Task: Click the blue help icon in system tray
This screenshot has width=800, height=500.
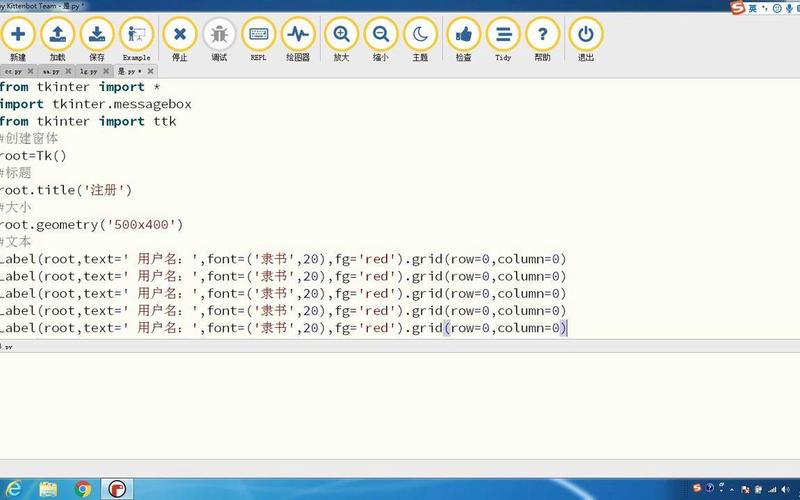Action: coord(709,488)
